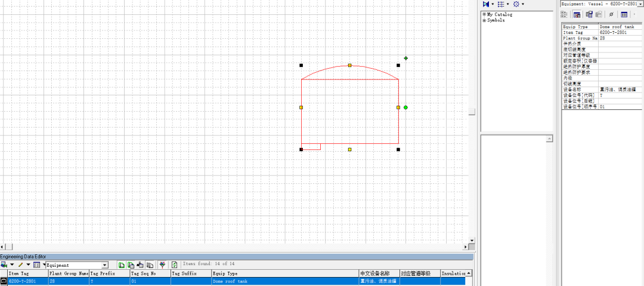The width and height of the screenshot is (644, 286).
Task: Click the Engineering Data Editor title bar
Action: (237, 257)
